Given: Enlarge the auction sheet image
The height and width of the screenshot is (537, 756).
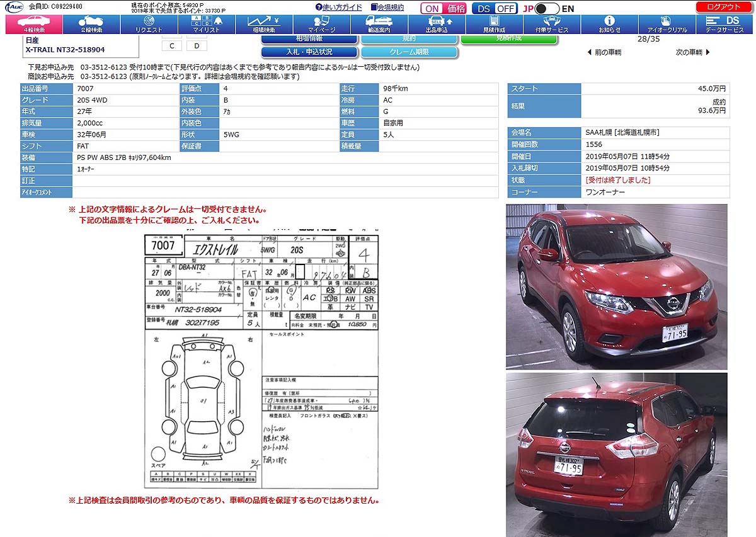Looking at the screenshot, I should [x=261, y=359].
